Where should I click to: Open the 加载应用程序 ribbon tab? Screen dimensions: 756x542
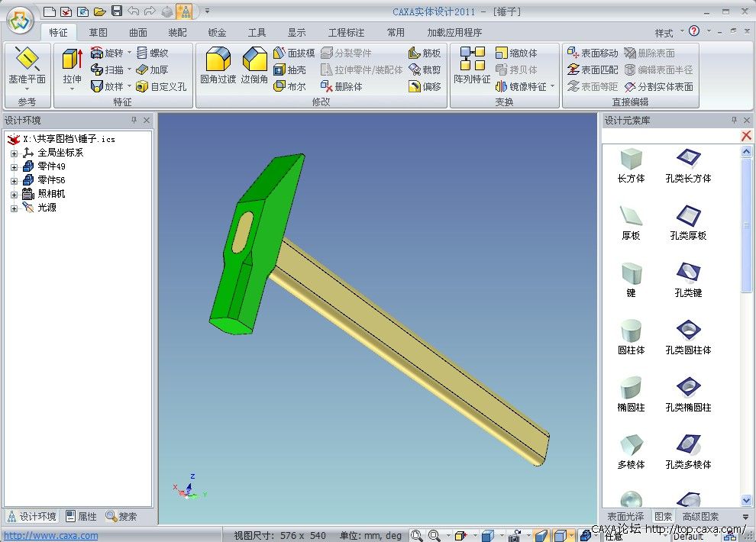[454, 32]
